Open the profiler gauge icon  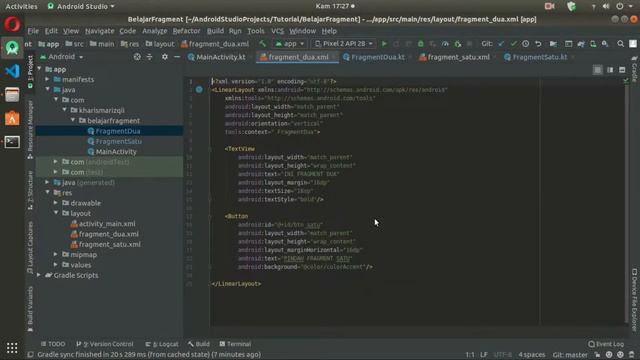pyautogui.click(x=445, y=44)
